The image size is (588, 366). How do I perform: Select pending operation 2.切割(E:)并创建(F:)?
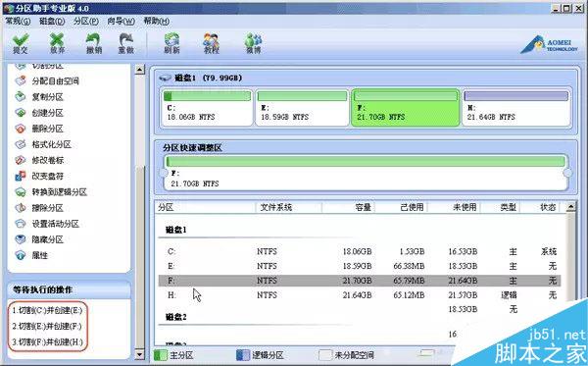coord(47,326)
